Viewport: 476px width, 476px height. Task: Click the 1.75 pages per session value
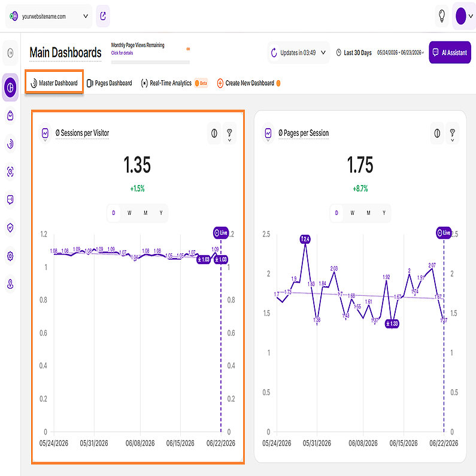[360, 165]
